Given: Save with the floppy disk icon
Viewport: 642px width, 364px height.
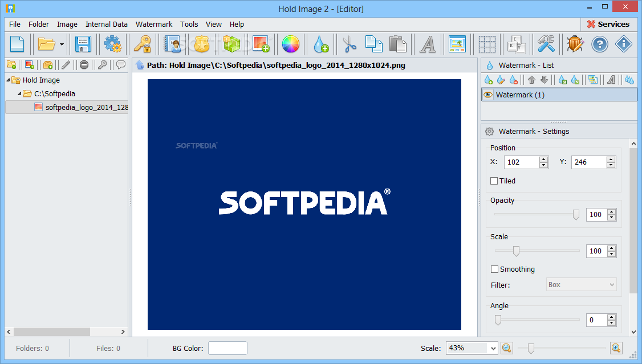Looking at the screenshot, I should [83, 44].
